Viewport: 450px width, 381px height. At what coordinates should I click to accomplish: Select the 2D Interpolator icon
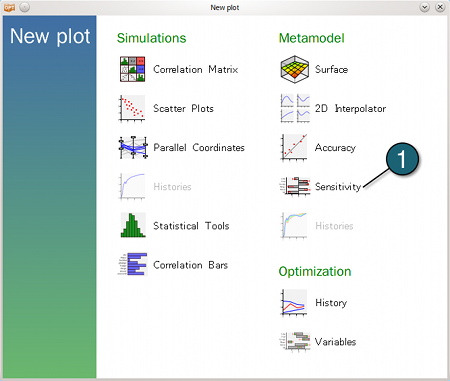[295, 108]
